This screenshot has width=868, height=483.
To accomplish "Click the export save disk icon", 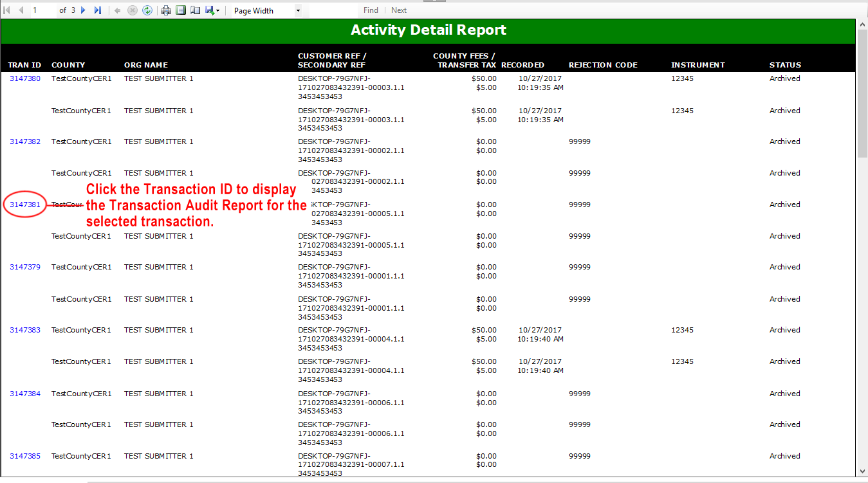I will click(209, 10).
